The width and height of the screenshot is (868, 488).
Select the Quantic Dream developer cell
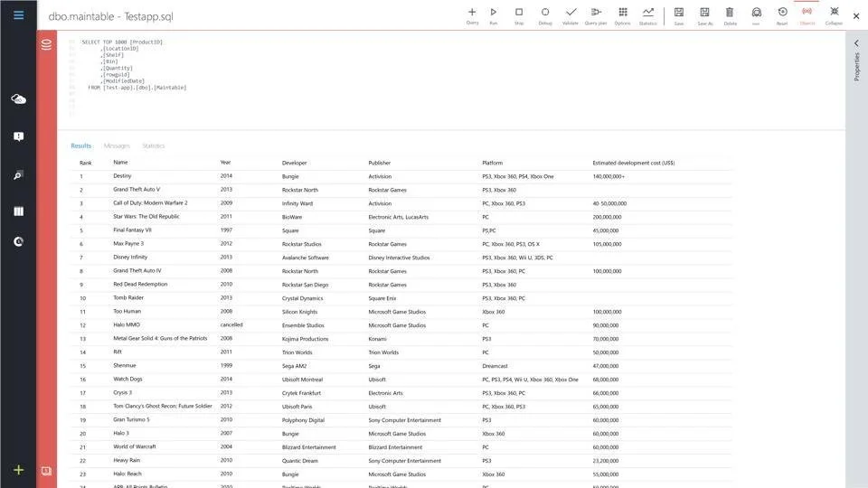pyautogui.click(x=300, y=460)
